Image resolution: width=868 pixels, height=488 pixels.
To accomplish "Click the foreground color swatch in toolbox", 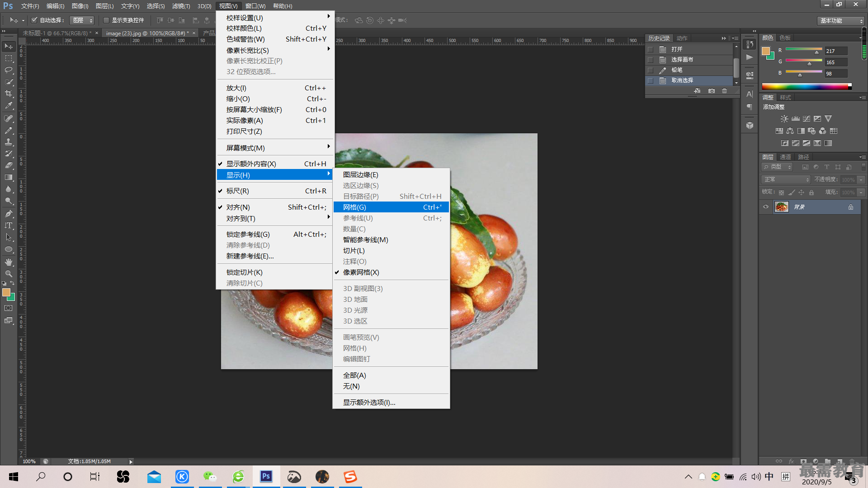I will tap(6, 292).
